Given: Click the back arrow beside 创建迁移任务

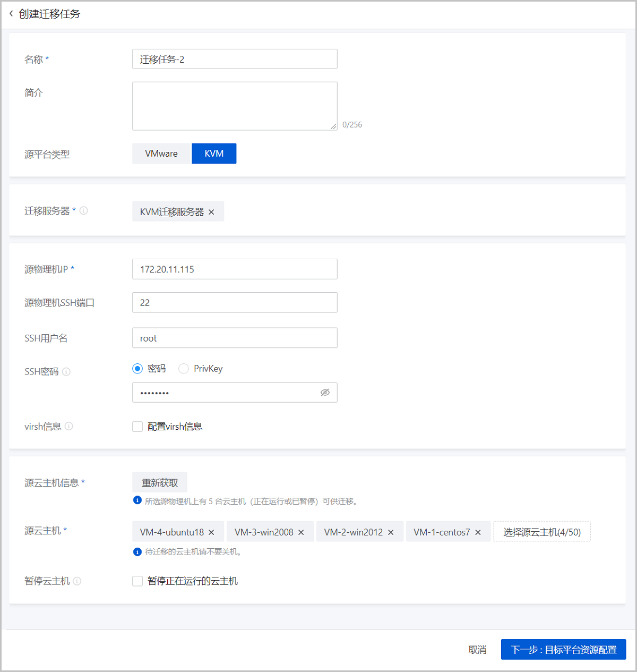Looking at the screenshot, I should (11, 14).
